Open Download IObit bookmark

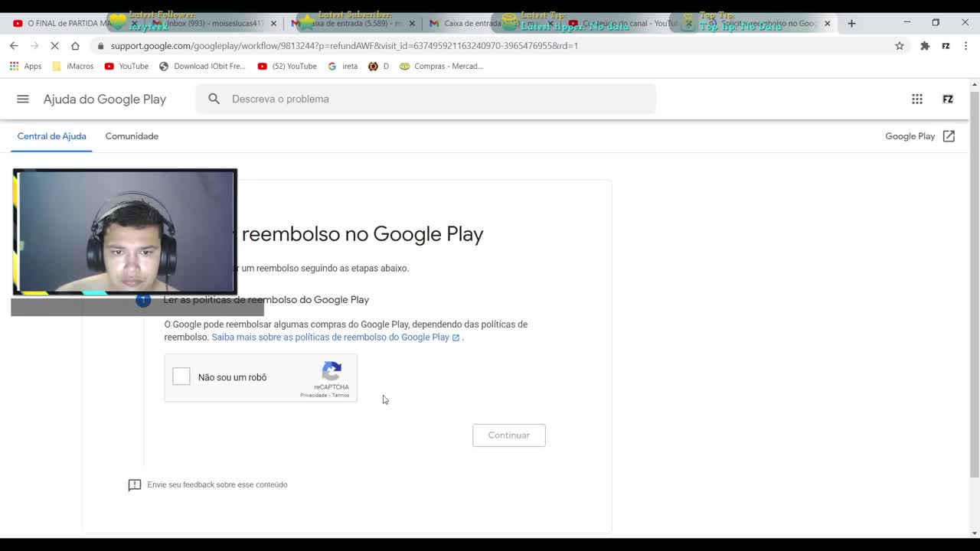coord(202,67)
